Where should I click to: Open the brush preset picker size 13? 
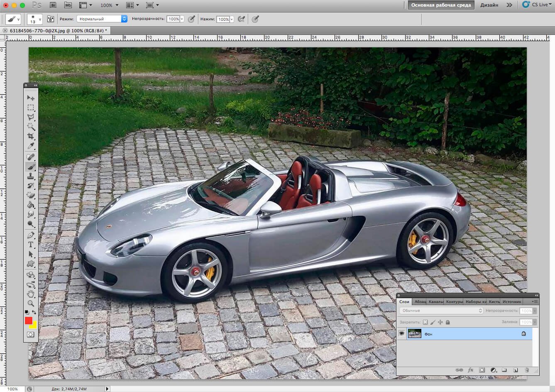(x=34, y=19)
